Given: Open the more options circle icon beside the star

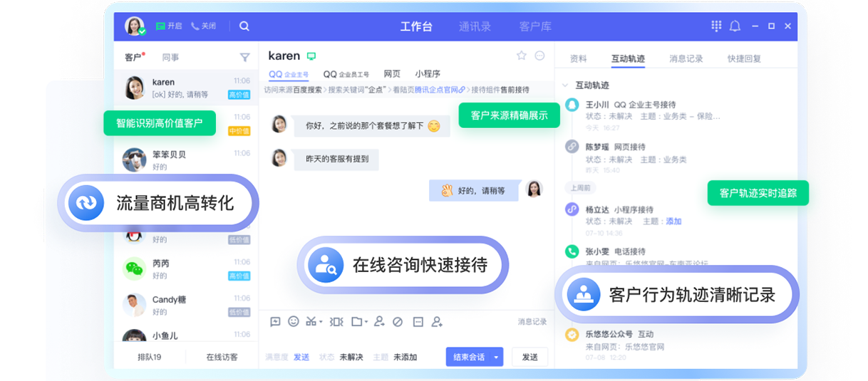Looking at the screenshot, I should click(x=539, y=56).
